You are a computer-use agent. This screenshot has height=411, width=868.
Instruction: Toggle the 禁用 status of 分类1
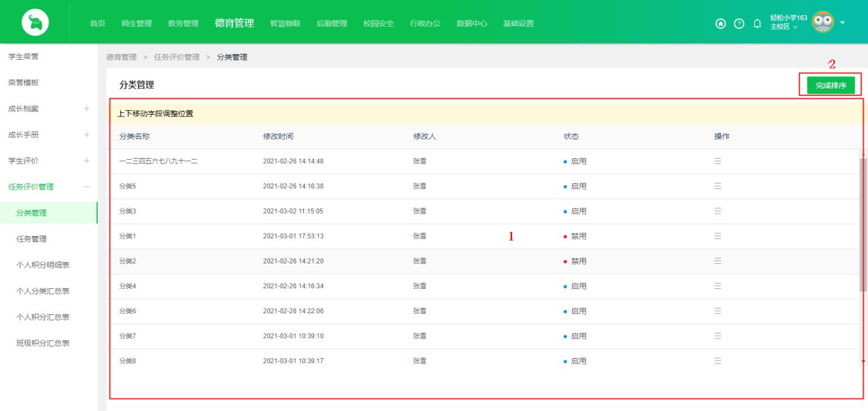(579, 236)
